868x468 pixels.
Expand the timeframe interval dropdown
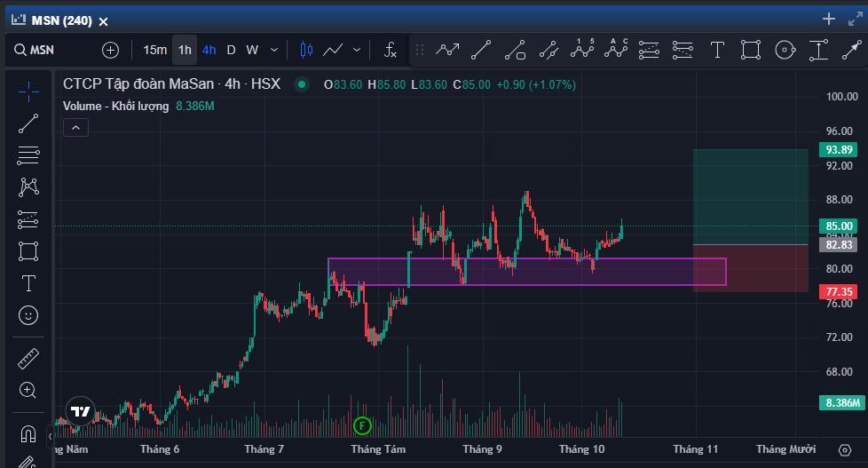click(x=274, y=50)
